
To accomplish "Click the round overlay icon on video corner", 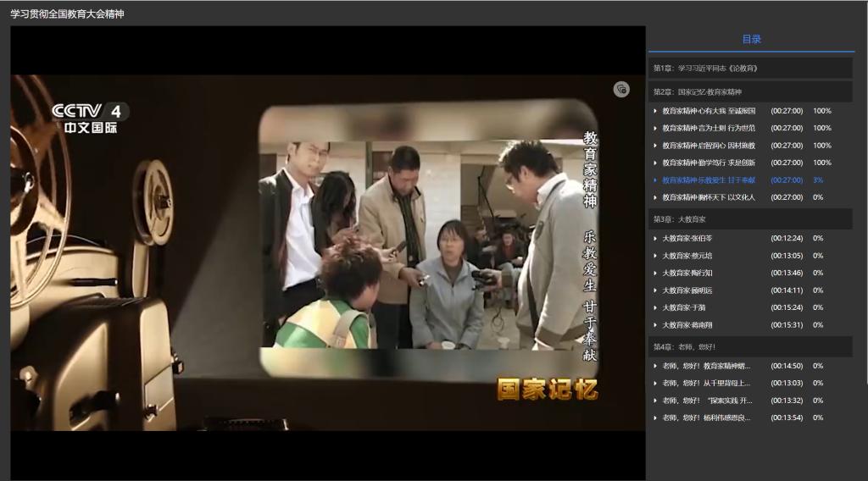I will pyautogui.click(x=621, y=89).
